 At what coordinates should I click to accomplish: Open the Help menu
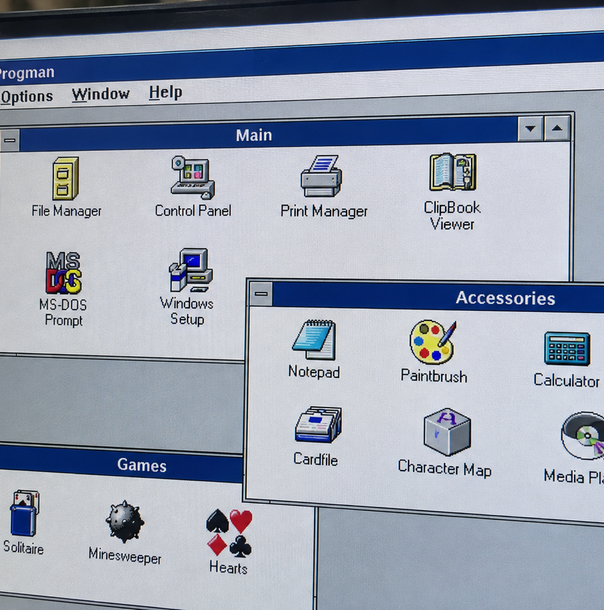[x=166, y=92]
